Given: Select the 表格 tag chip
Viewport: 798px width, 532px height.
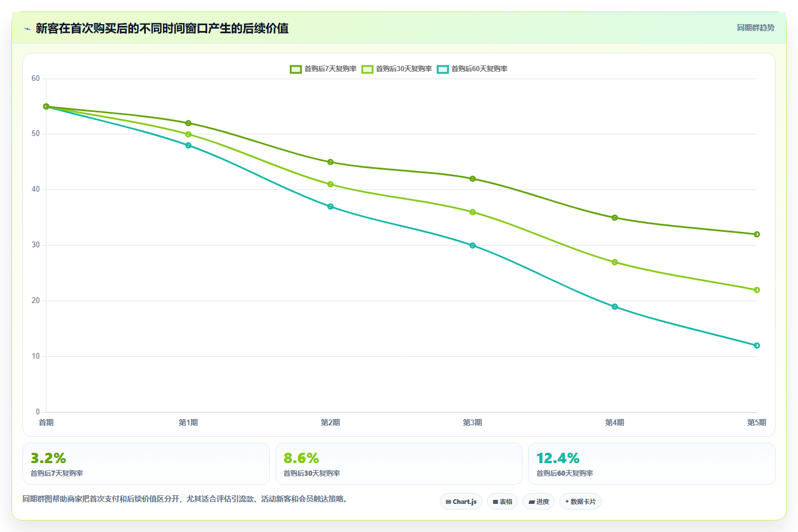Looking at the screenshot, I should tap(502, 502).
